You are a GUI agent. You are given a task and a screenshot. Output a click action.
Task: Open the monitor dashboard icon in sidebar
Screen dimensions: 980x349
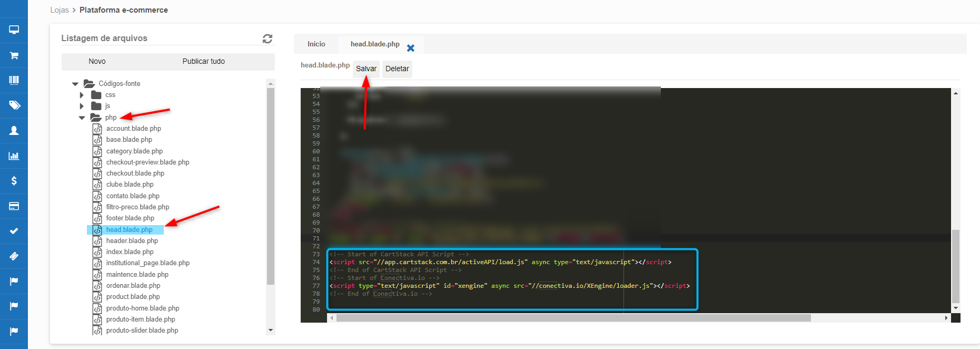coord(14,30)
